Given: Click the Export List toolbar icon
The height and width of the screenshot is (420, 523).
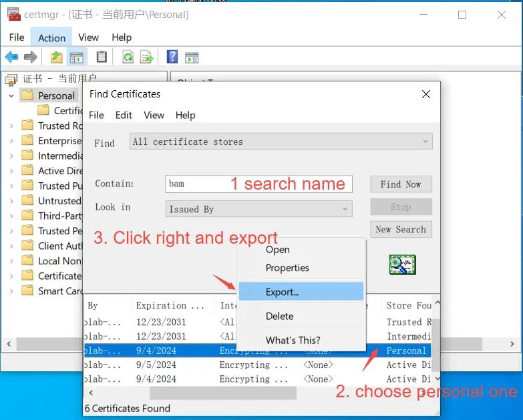Looking at the screenshot, I should [x=147, y=57].
